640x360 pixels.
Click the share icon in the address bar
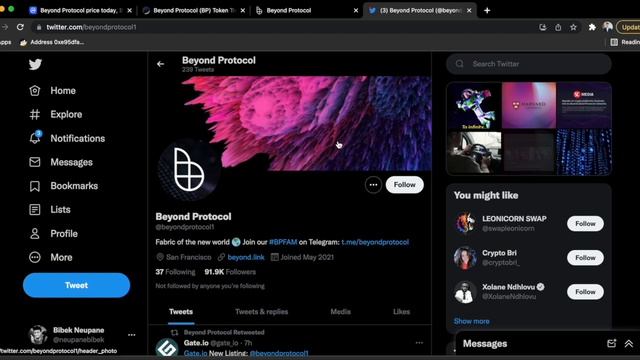tap(558, 27)
